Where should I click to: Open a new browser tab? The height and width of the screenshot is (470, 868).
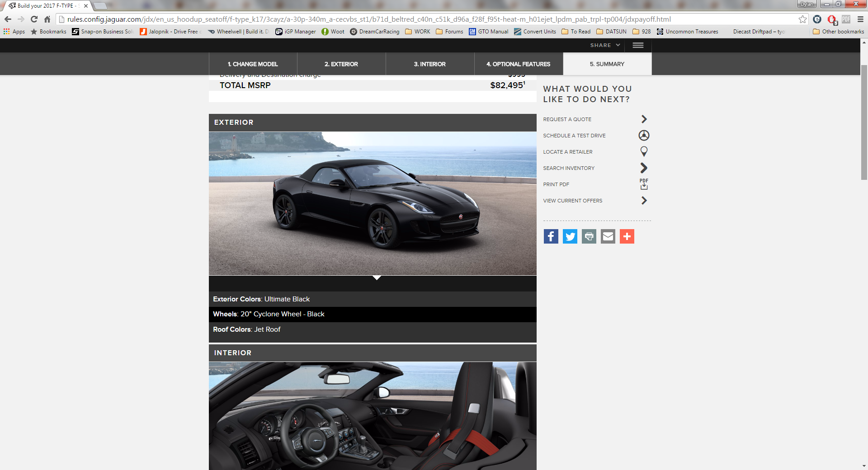coord(100,6)
